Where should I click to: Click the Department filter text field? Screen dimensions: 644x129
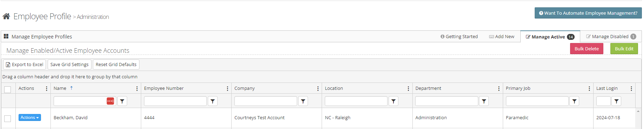447,101
